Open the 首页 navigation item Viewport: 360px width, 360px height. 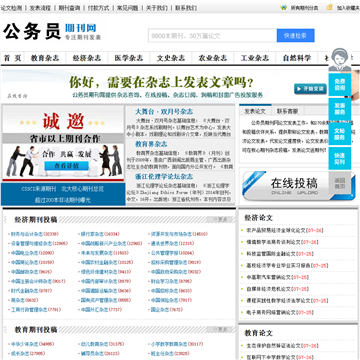tap(12, 58)
